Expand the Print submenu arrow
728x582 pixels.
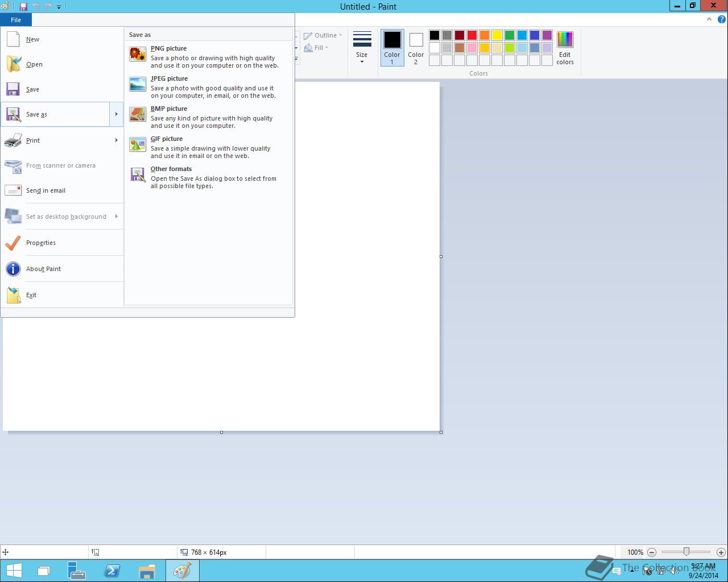point(116,140)
